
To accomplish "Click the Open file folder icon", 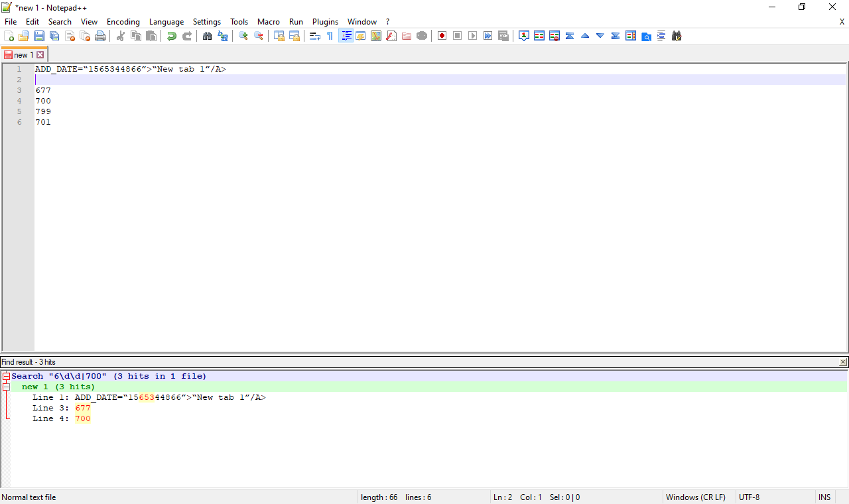I will [24, 36].
